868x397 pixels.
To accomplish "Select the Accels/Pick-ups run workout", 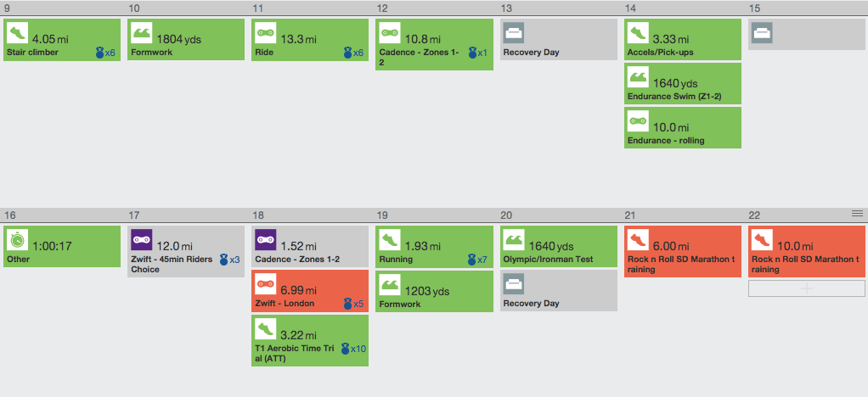I will [x=683, y=40].
